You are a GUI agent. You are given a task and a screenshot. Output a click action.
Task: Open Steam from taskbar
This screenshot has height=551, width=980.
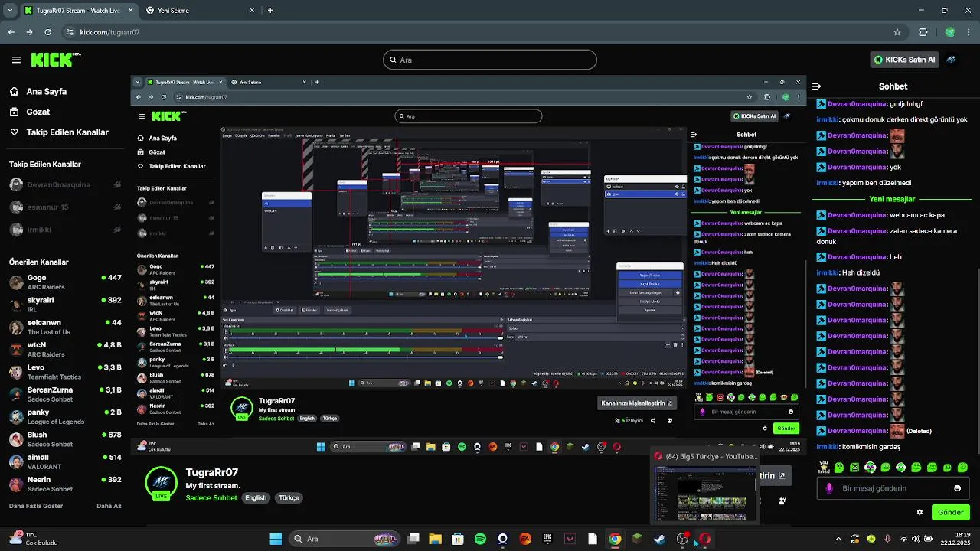(x=659, y=539)
